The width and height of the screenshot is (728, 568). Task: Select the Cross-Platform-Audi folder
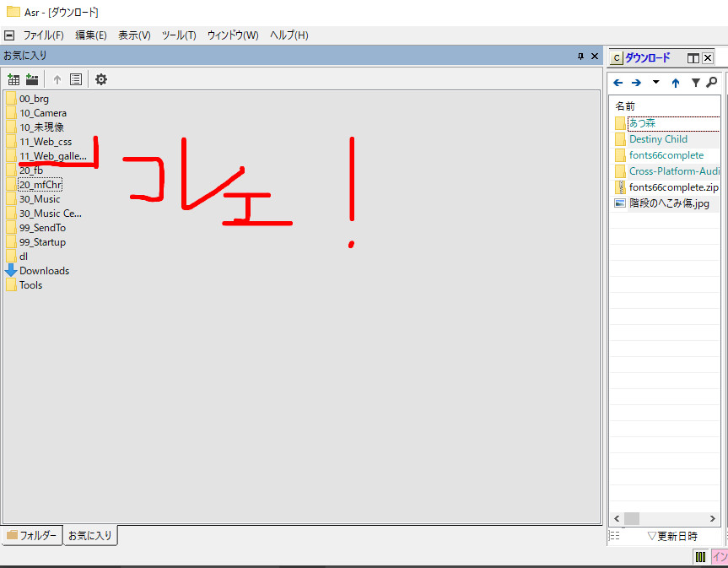pos(674,171)
